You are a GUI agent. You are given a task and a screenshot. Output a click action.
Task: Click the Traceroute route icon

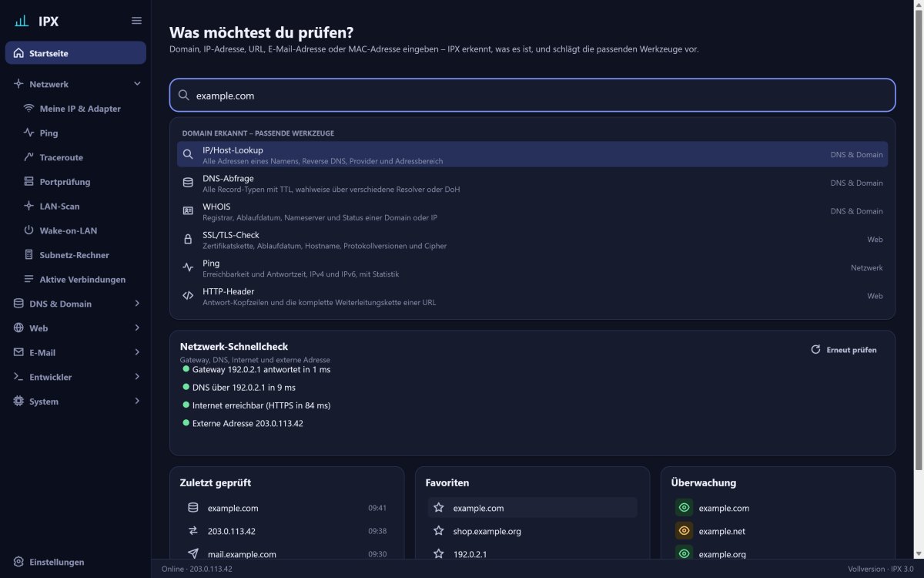(x=29, y=157)
